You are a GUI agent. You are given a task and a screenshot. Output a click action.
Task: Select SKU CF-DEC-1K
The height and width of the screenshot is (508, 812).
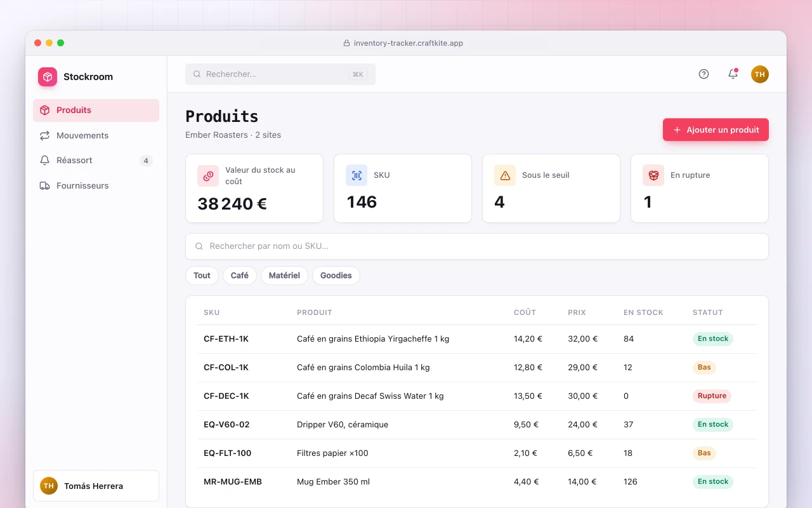pyautogui.click(x=226, y=396)
